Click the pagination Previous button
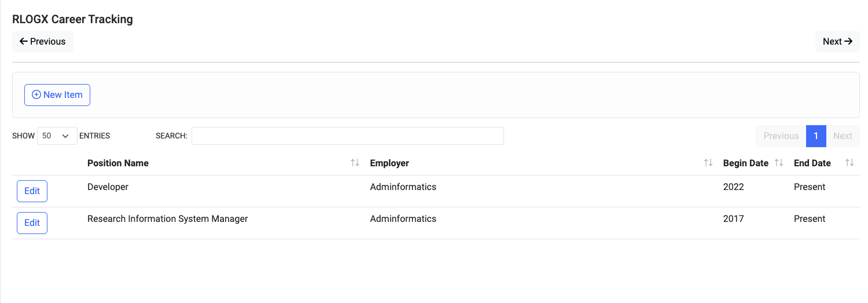 click(781, 136)
